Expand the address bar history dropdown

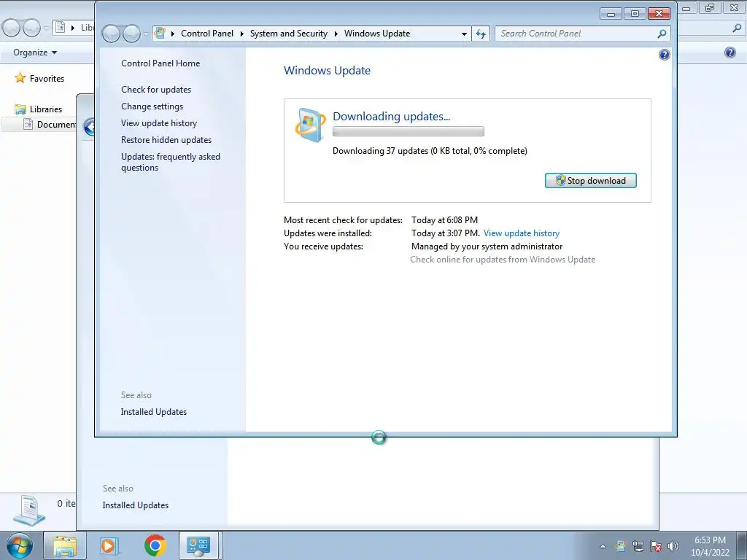tap(464, 34)
